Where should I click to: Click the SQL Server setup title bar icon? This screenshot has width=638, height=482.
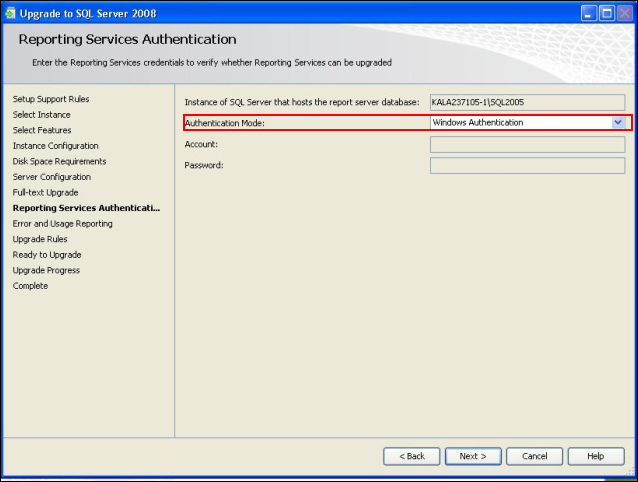[10, 13]
